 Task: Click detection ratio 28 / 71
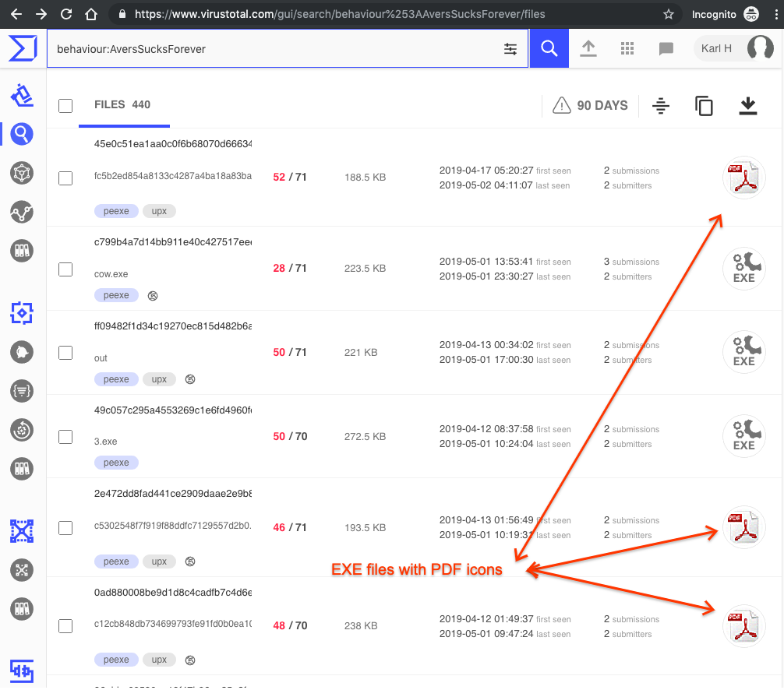(289, 269)
